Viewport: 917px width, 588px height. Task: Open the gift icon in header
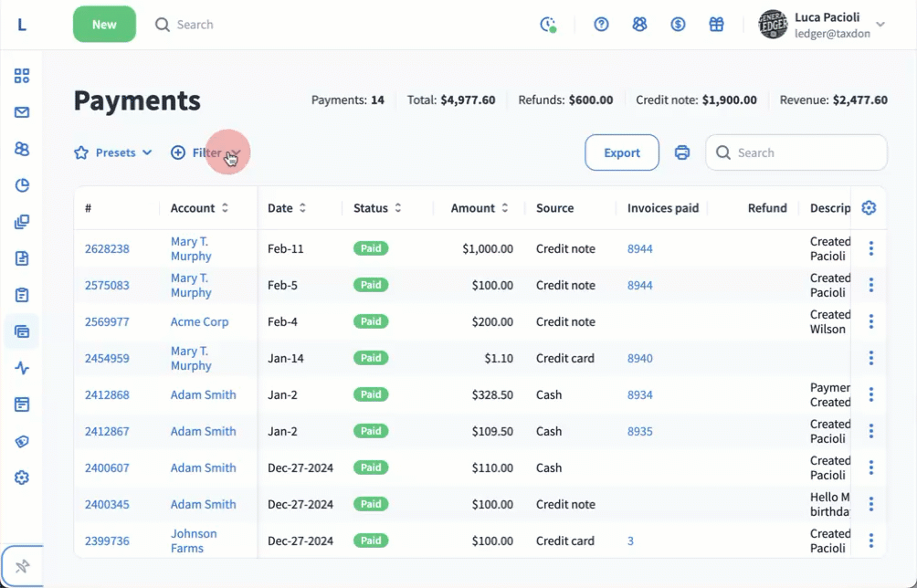(716, 25)
